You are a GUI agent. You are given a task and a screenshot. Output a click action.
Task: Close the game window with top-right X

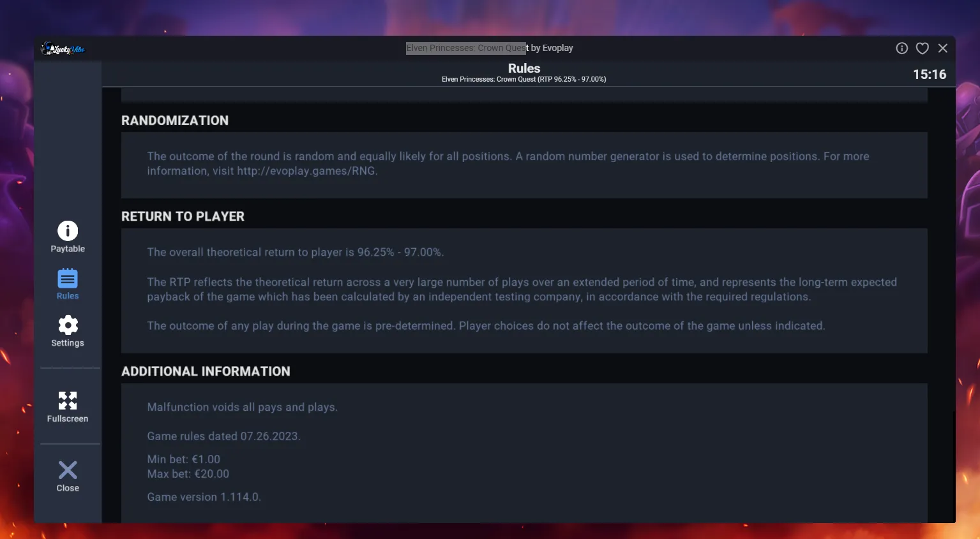[x=942, y=48]
